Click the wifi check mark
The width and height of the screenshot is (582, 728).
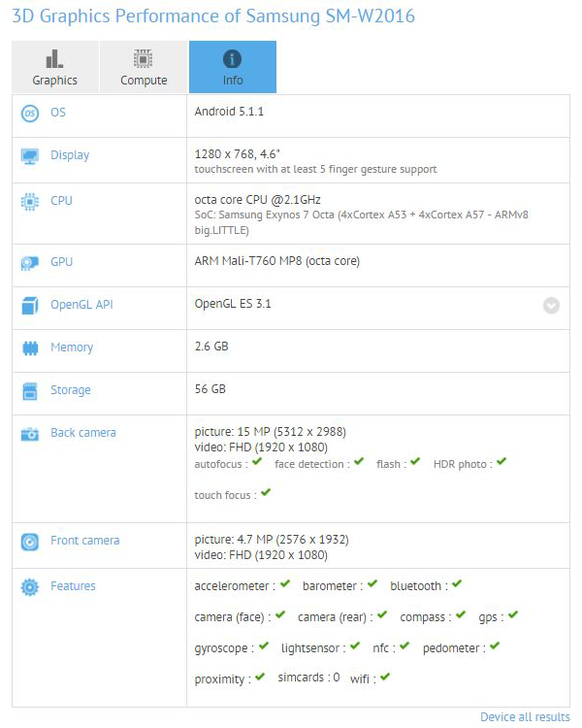pos(385,677)
